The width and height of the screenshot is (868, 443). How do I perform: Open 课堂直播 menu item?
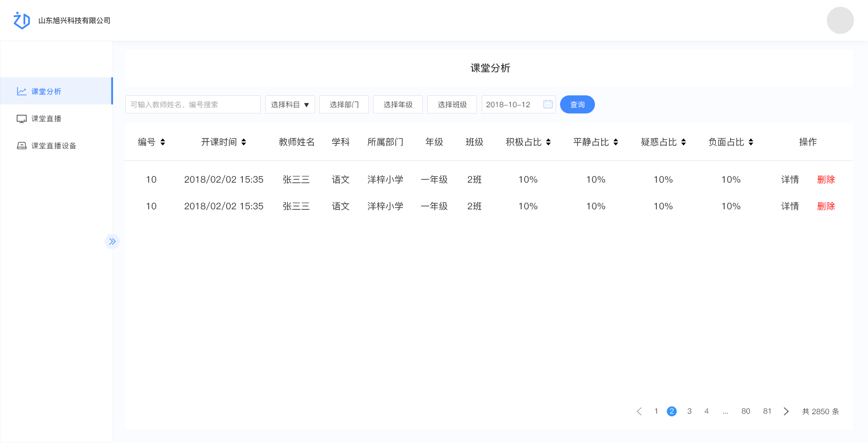57,118
